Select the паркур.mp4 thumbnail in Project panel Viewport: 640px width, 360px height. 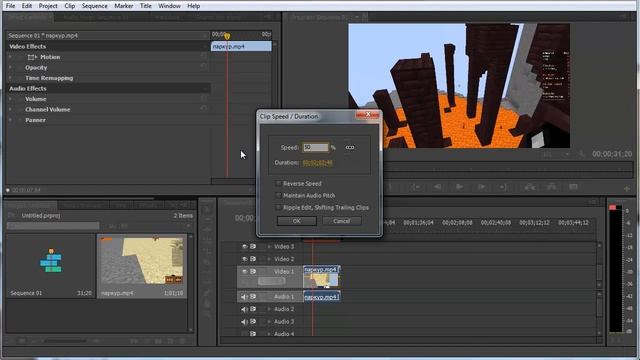[x=142, y=260]
